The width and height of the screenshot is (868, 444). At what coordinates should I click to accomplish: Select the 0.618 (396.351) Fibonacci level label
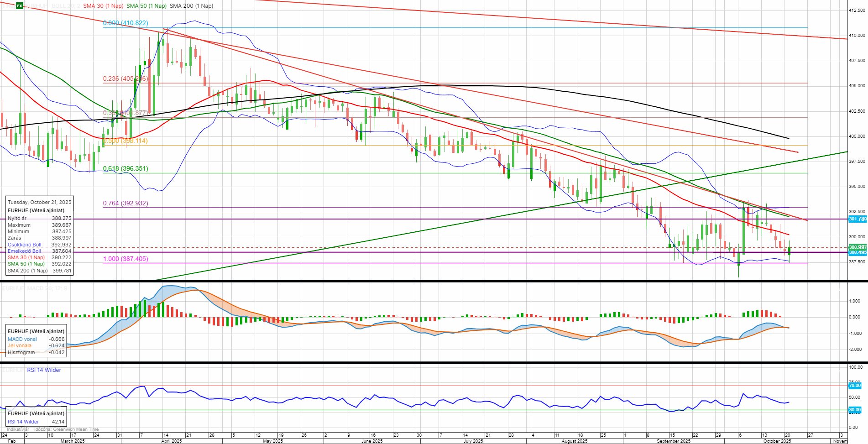pos(125,169)
